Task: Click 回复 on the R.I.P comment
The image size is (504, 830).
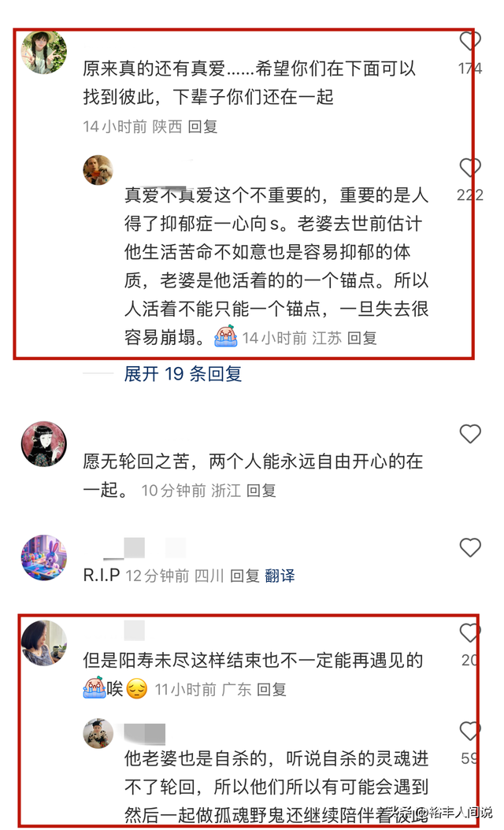Action: (x=245, y=576)
